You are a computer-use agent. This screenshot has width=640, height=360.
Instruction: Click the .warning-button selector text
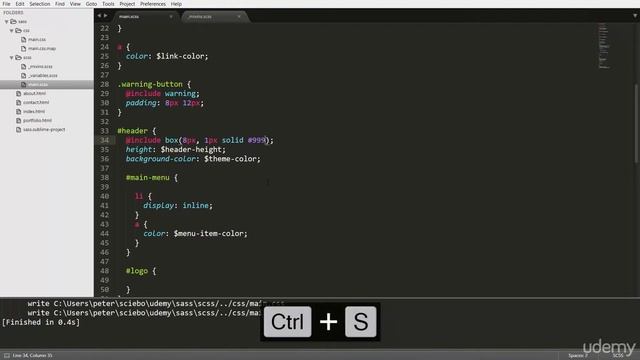click(150, 84)
